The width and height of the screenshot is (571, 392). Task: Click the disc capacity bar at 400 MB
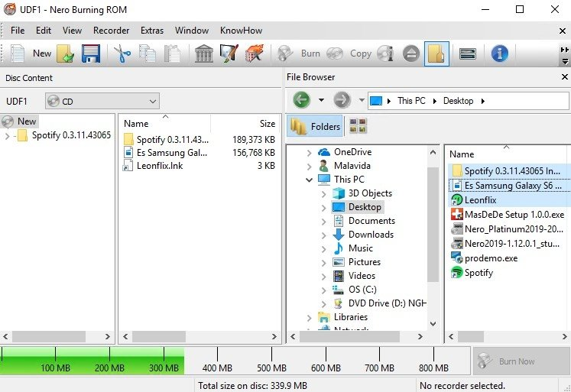217,361
